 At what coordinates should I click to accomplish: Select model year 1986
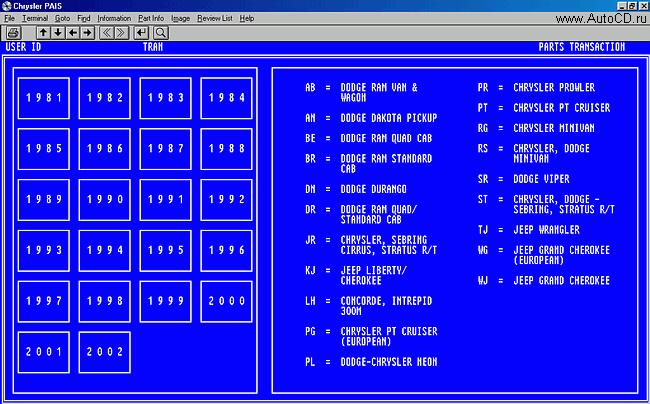tap(104, 149)
